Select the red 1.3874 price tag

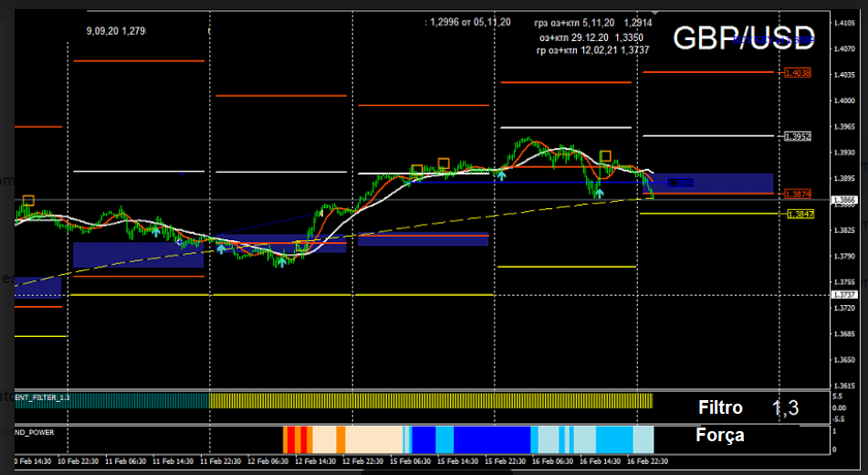coord(797,195)
